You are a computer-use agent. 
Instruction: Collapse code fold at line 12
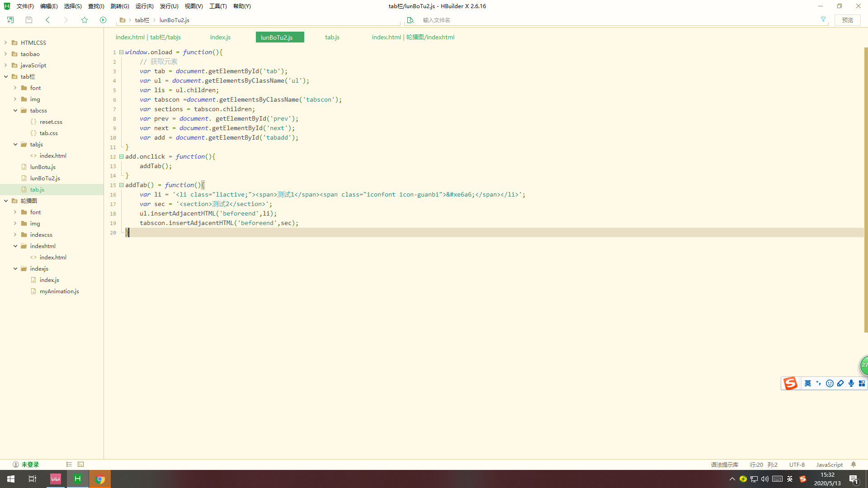click(121, 156)
